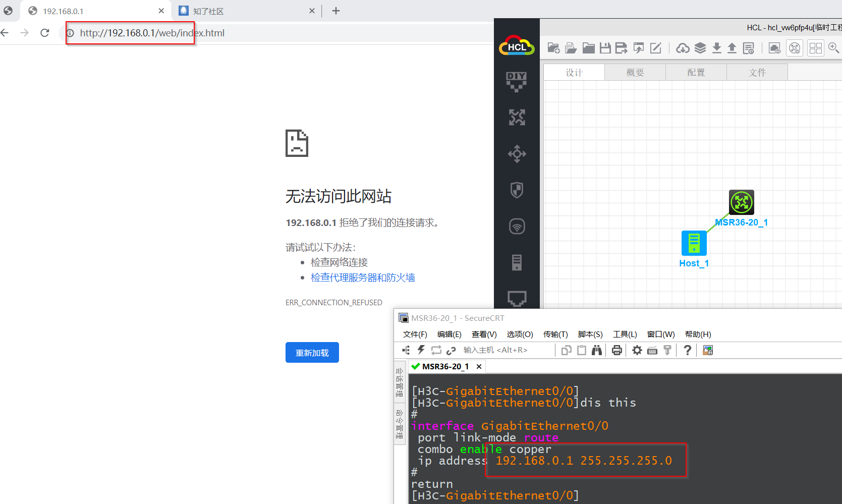
Task: Open SecureCRT 帮助(H) menu
Action: (x=698, y=334)
